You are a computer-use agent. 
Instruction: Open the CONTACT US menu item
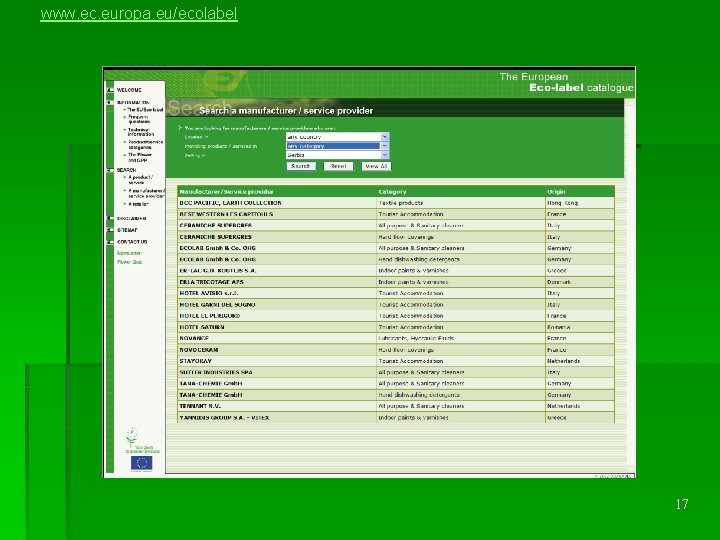tap(132, 242)
